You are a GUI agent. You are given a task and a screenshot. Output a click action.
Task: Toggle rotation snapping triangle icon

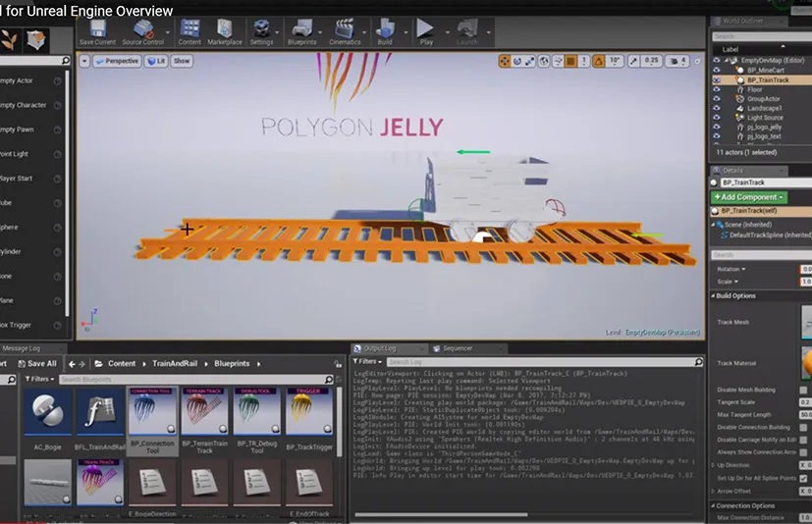coord(598,61)
